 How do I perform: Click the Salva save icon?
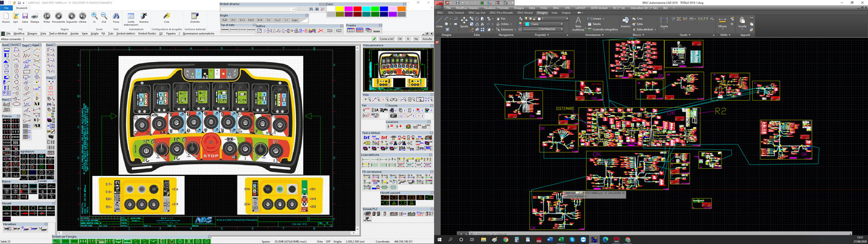pos(25,17)
